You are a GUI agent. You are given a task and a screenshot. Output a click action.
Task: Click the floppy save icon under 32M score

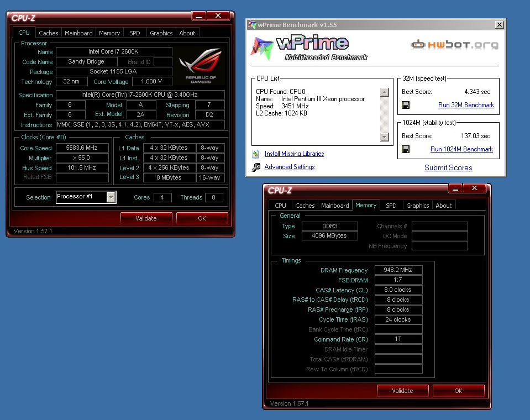[406, 105]
